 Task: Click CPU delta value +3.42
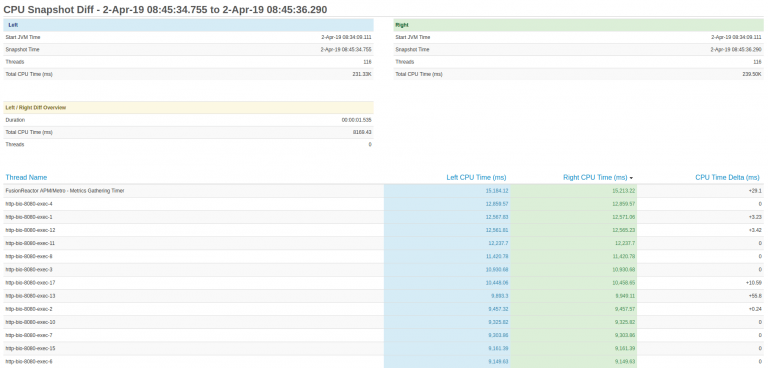[x=756, y=230]
